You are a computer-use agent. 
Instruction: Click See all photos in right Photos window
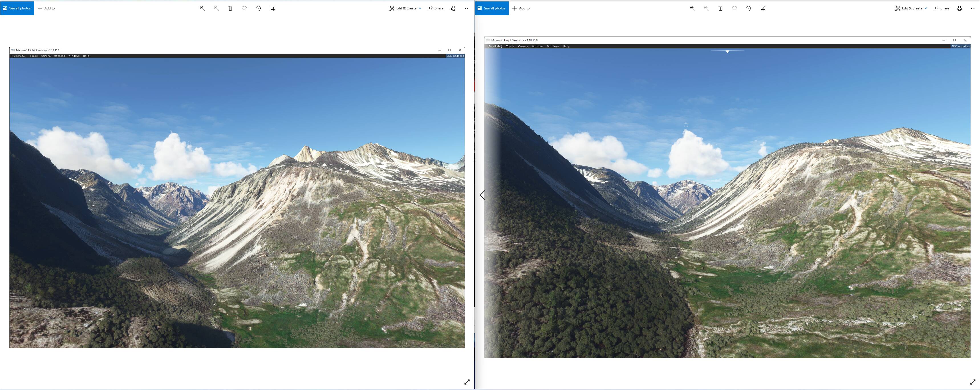[x=492, y=8]
